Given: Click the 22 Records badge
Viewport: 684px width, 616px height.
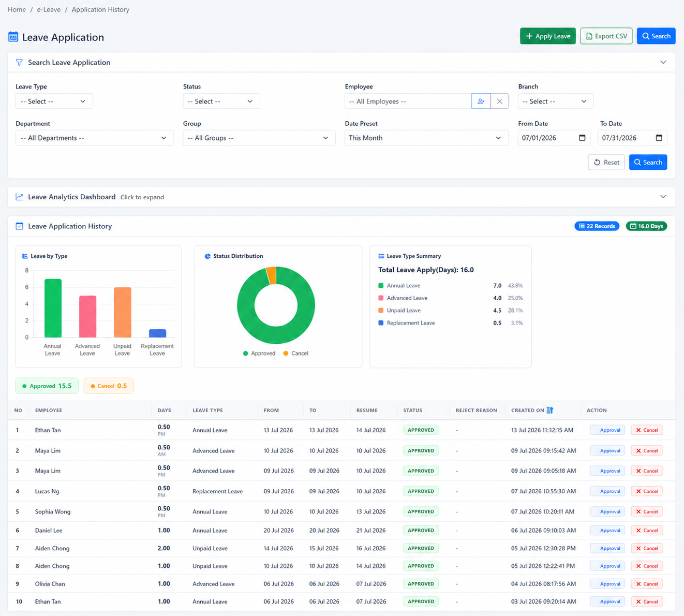Looking at the screenshot, I should click(597, 226).
